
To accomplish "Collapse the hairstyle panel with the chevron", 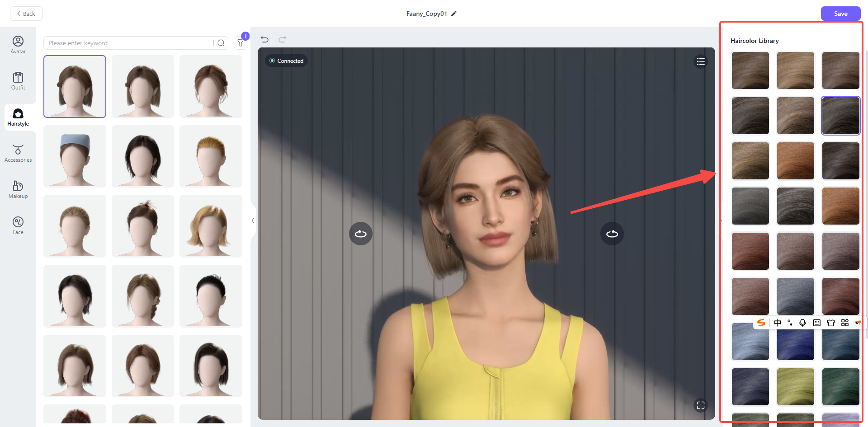I will tap(253, 221).
